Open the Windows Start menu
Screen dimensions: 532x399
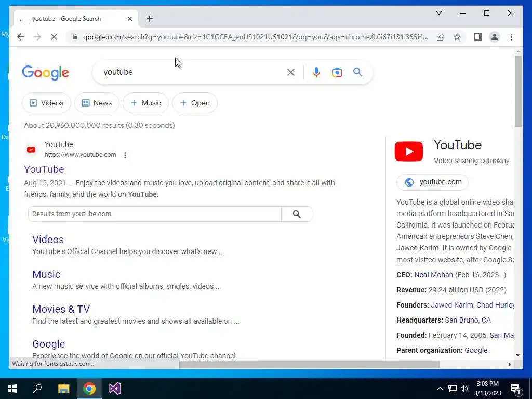pyautogui.click(x=12, y=389)
